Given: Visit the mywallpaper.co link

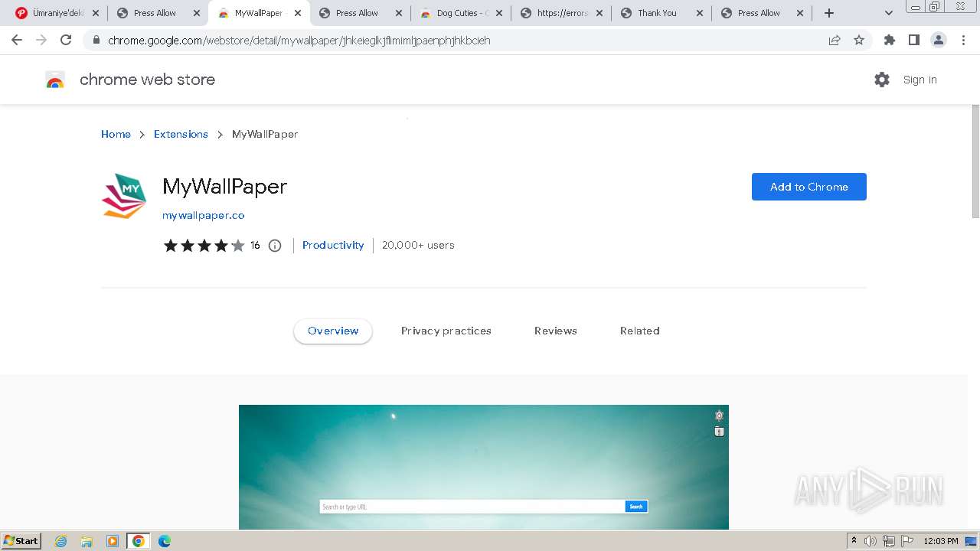Looking at the screenshot, I should 204,215.
